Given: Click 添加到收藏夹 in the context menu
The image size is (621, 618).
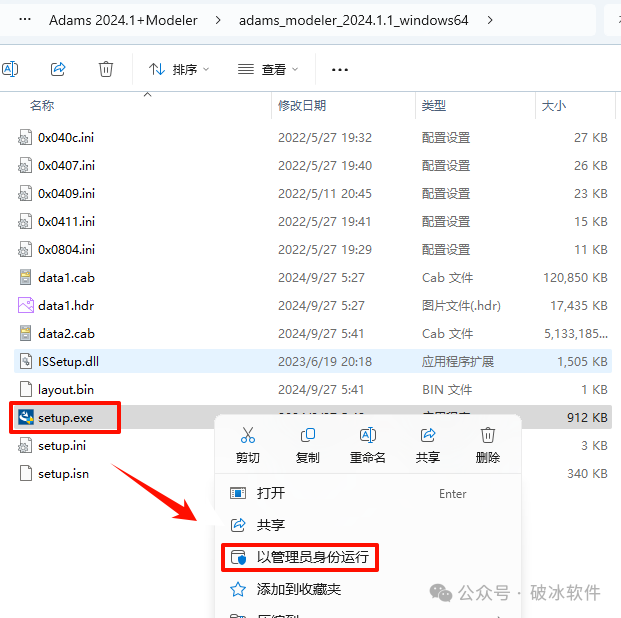Looking at the screenshot, I should click(368, 589).
